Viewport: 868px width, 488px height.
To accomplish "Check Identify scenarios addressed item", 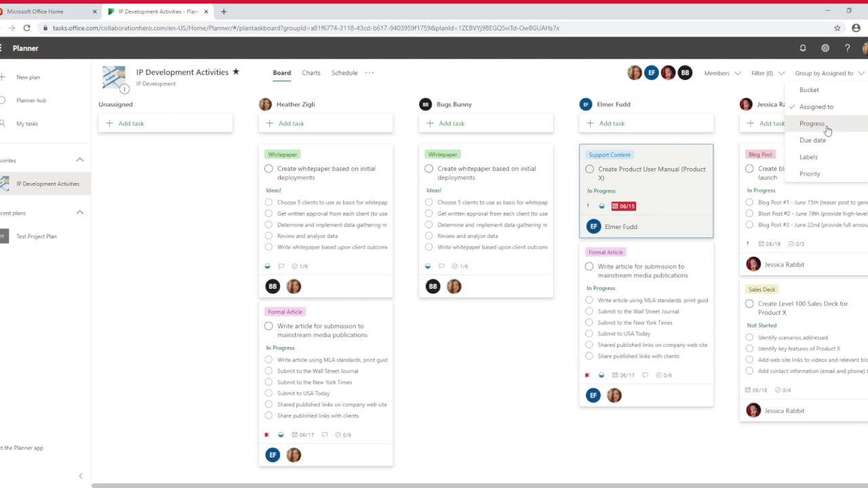I will pyautogui.click(x=749, y=338).
